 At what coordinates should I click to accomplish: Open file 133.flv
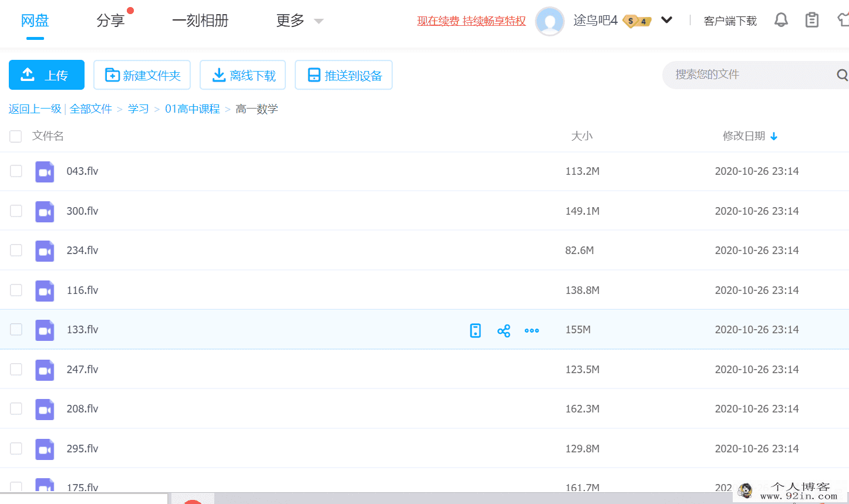pyautogui.click(x=82, y=329)
